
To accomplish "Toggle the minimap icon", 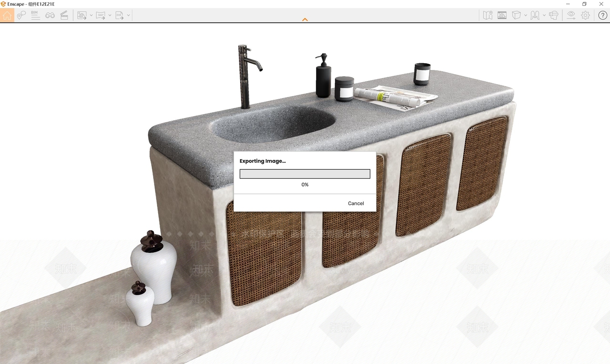I will pyautogui.click(x=488, y=15).
